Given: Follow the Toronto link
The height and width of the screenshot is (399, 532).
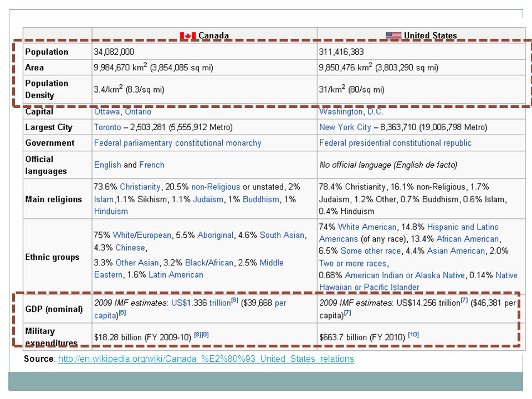Looking at the screenshot, I should (x=108, y=127).
